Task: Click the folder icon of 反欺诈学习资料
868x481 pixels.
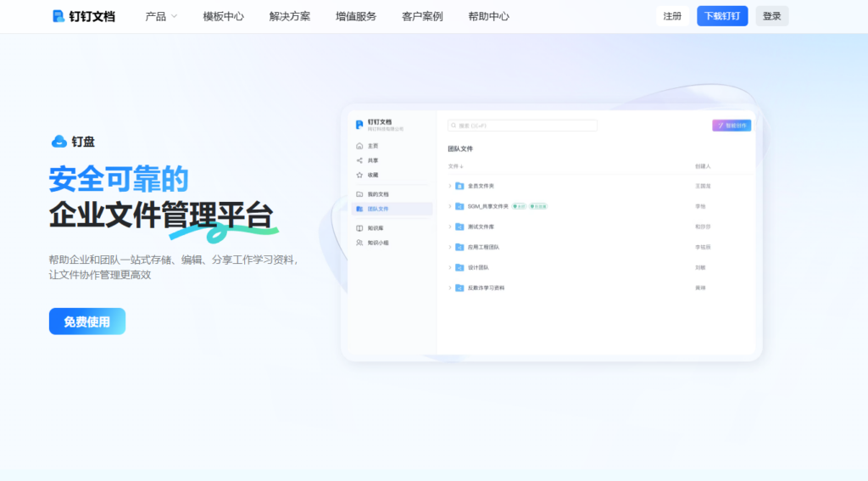Action: [x=459, y=288]
